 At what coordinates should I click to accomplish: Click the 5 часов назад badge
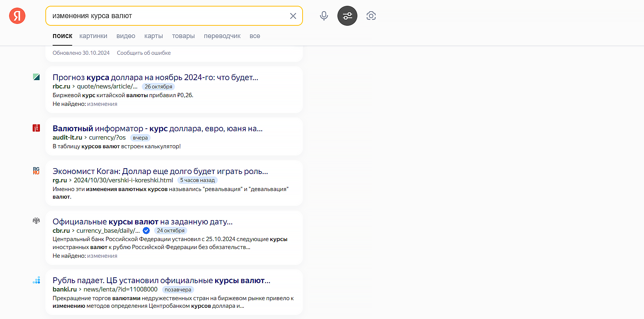point(197,180)
